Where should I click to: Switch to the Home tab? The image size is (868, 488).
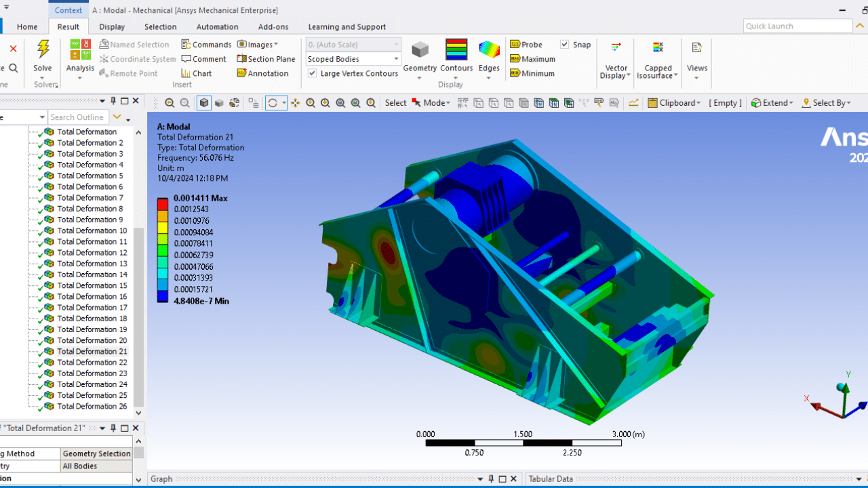[27, 27]
